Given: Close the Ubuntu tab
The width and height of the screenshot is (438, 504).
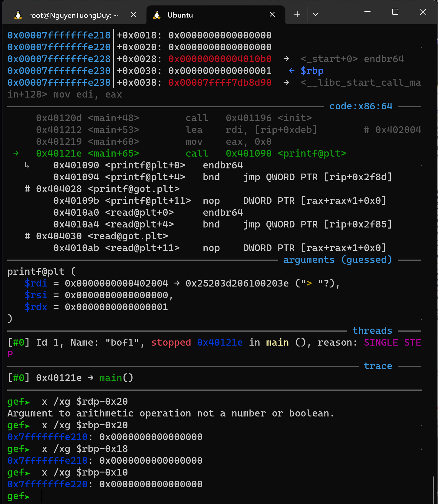Looking at the screenshot, I should [x=272, y=15].
